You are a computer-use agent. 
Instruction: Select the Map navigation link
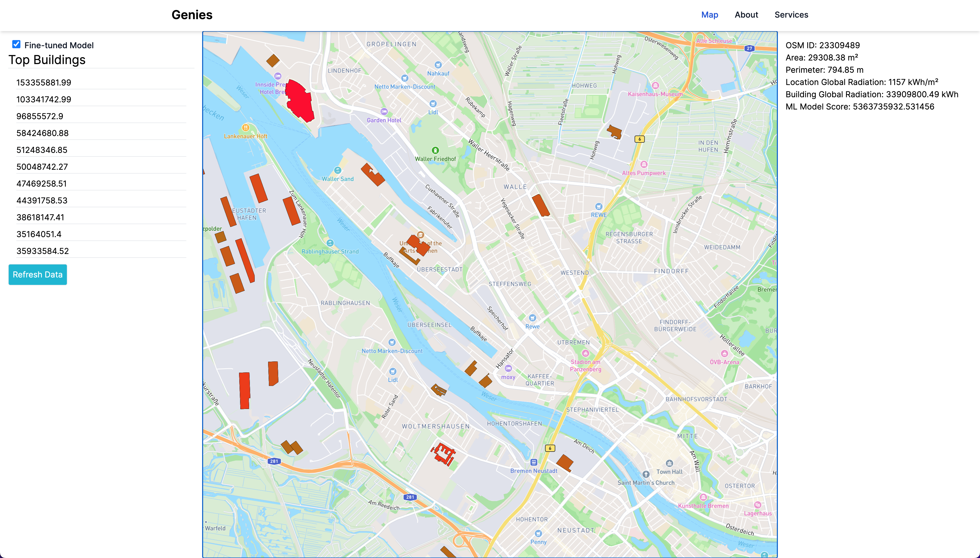pos(709,15)
